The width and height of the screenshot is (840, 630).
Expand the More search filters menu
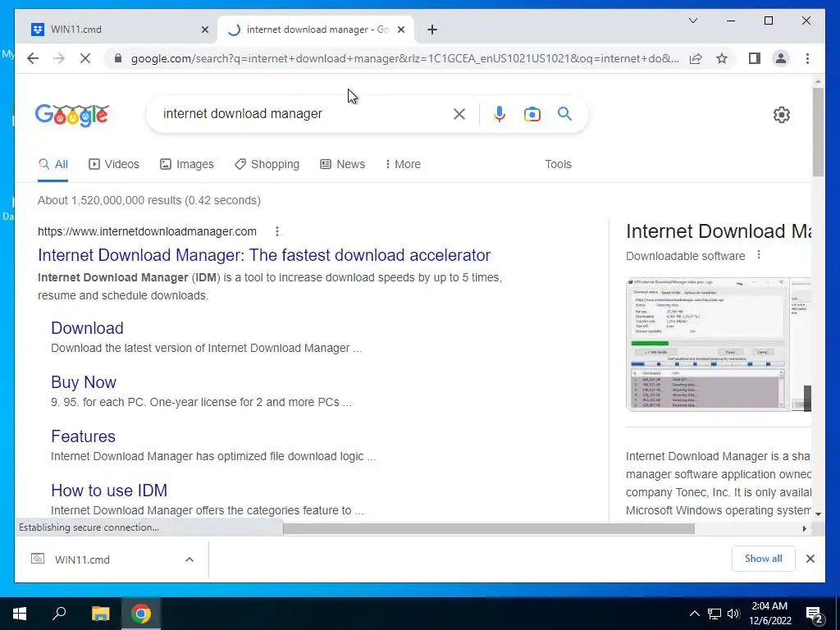(403, 164)
